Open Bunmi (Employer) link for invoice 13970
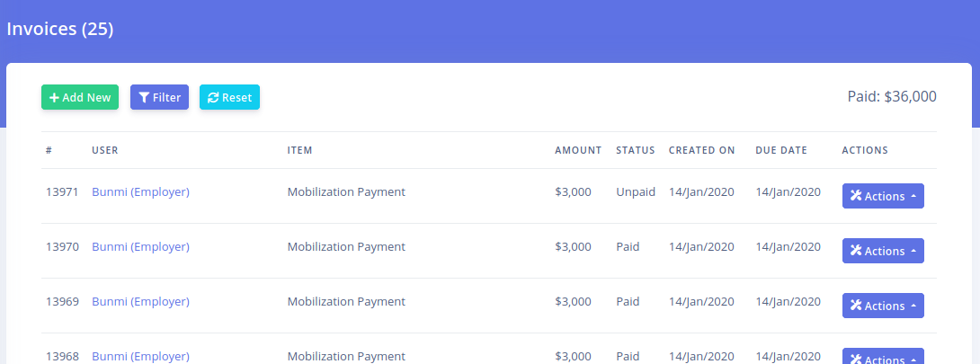This screenshot has width=980, height=364. tap(140, 246)
